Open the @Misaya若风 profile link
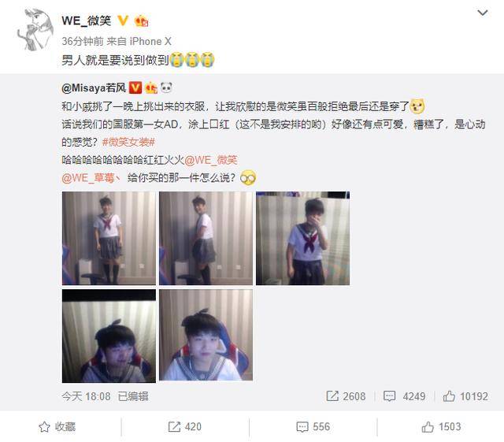504x442 pixels. pos(94,87)
